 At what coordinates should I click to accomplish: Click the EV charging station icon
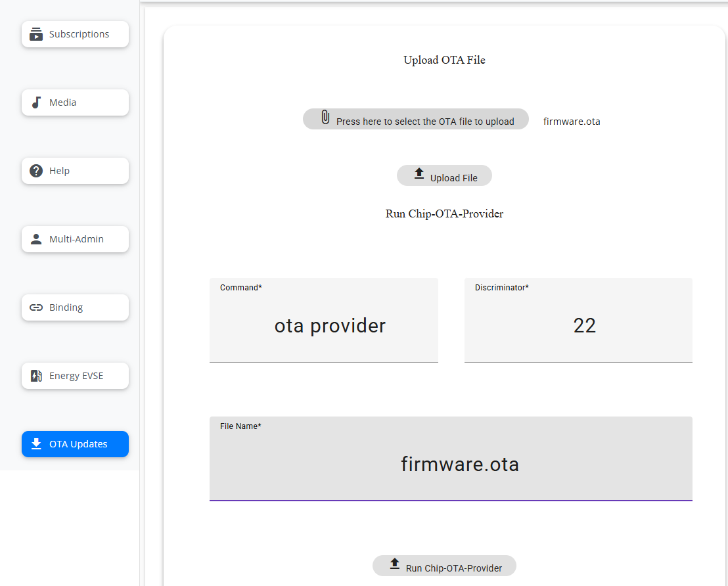point(36,376)
